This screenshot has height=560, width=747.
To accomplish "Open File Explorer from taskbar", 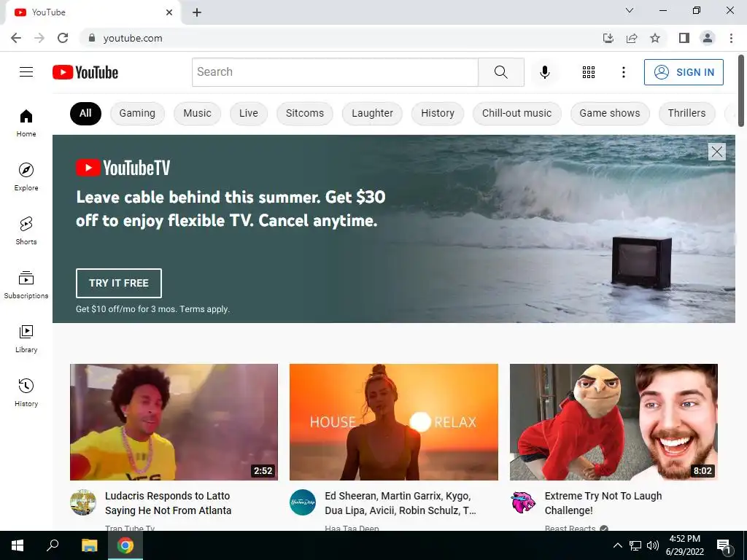I will (89, 545).
